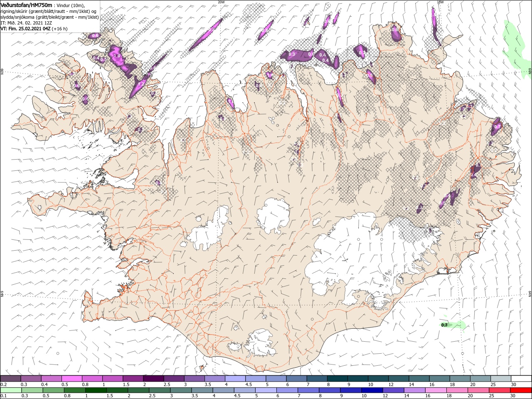Screen dimensions: 532x399
Task: Click the white swatch labeled 30 in snow scale
Action: click(521, 379)
